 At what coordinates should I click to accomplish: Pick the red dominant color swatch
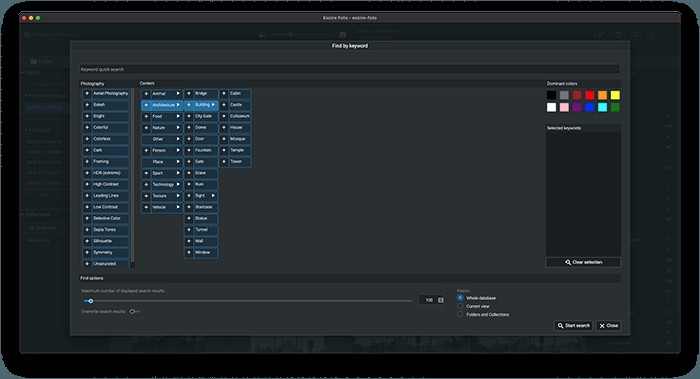click(x=590, y=95)
